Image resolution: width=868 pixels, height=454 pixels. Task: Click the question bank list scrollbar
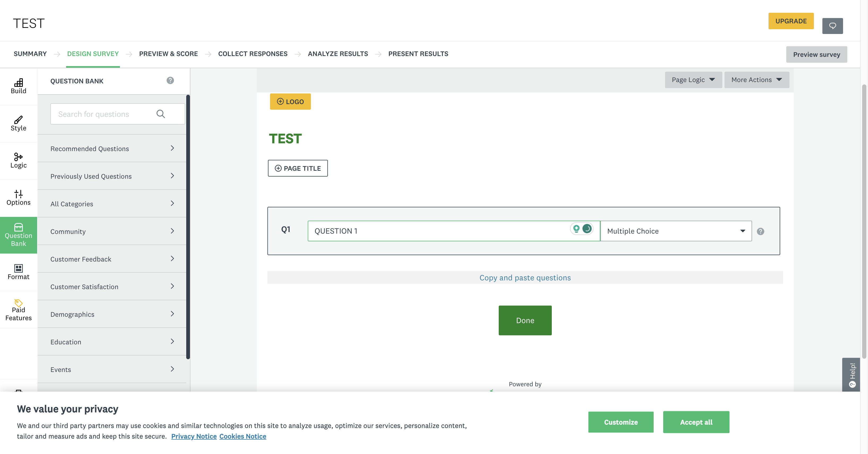188,227
